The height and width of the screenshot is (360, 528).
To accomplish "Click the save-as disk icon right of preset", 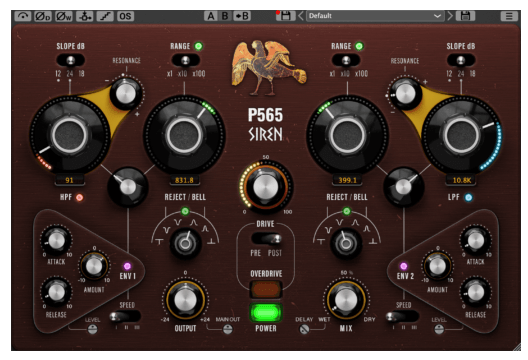I will (465, 16).
